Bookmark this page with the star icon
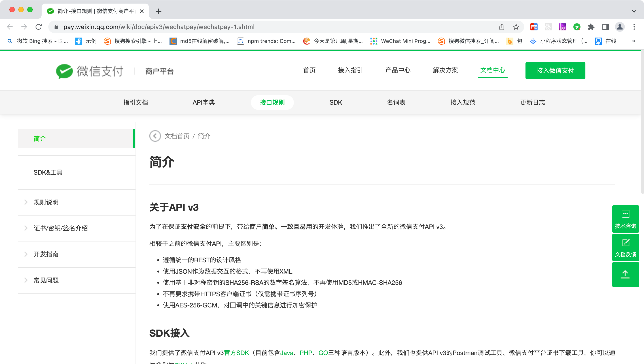 pos(516,27)
